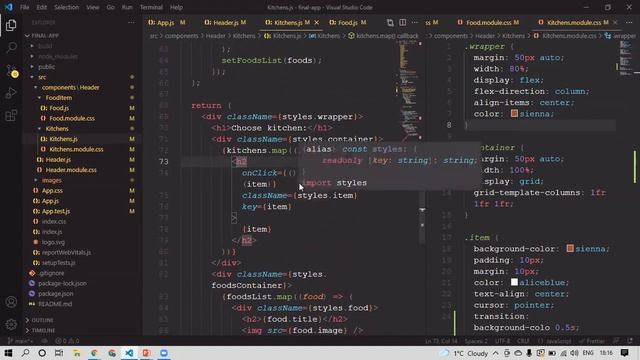
Task: Click the Spaces: 2 indentation status item
Action: 476,341
